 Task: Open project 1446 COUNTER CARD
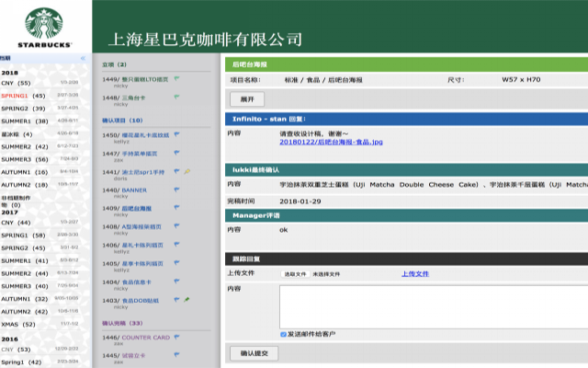click(146, 338)
